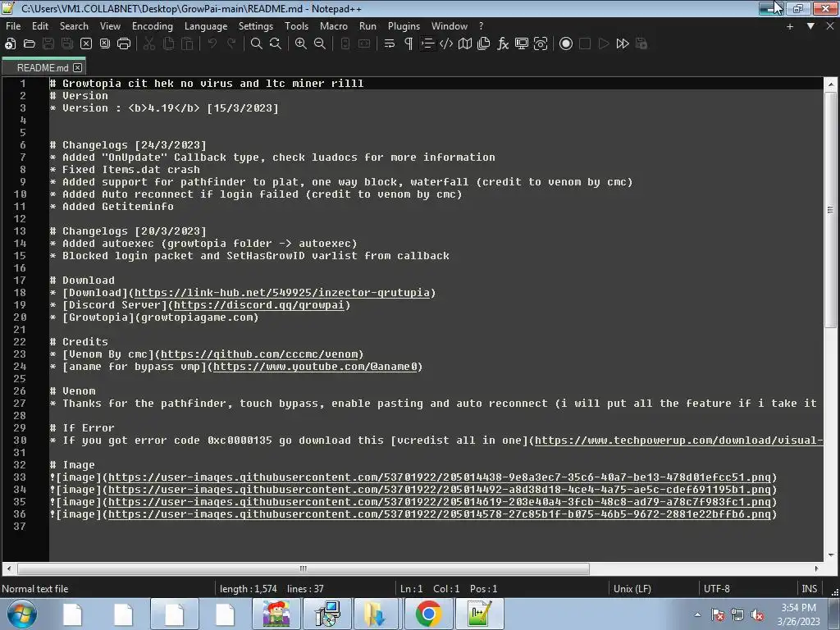Click the Paste clipboard icon
This screenshot has height=630, width=840.
(x=187, y=44)
